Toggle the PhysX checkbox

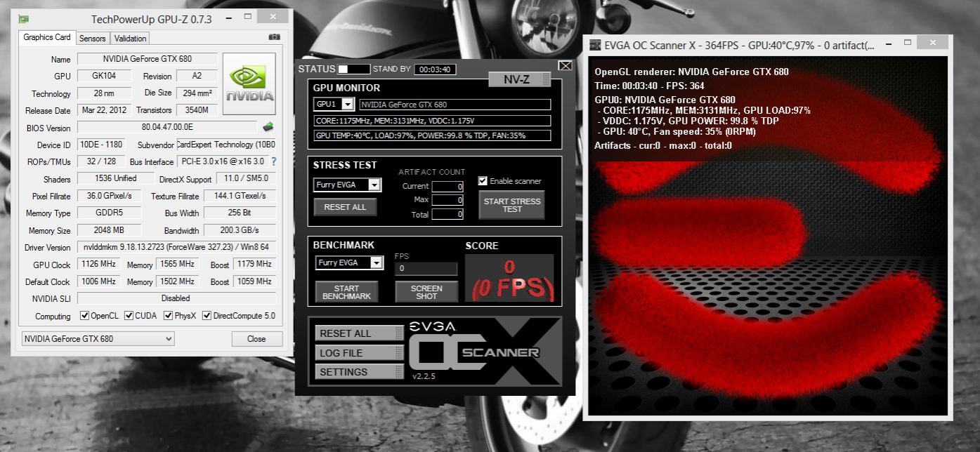coord(168,316)
